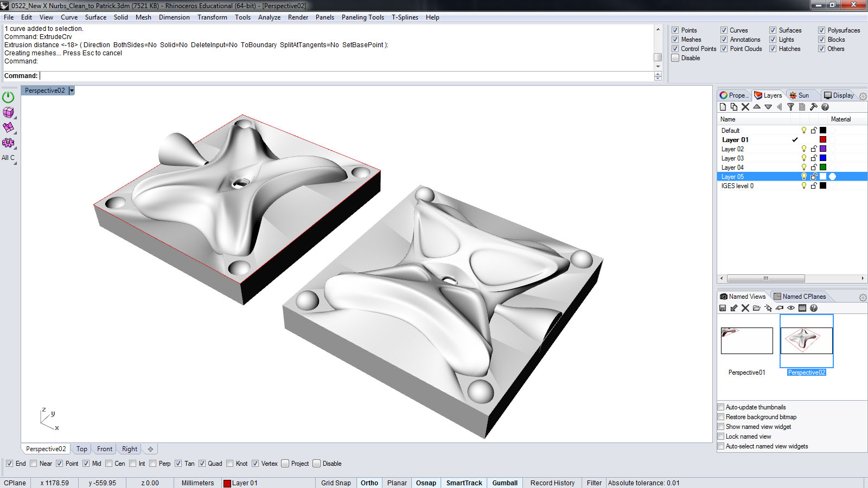Click the purple gear icon in left sidebar
The image size is (868, 488).
pos(8,143)
